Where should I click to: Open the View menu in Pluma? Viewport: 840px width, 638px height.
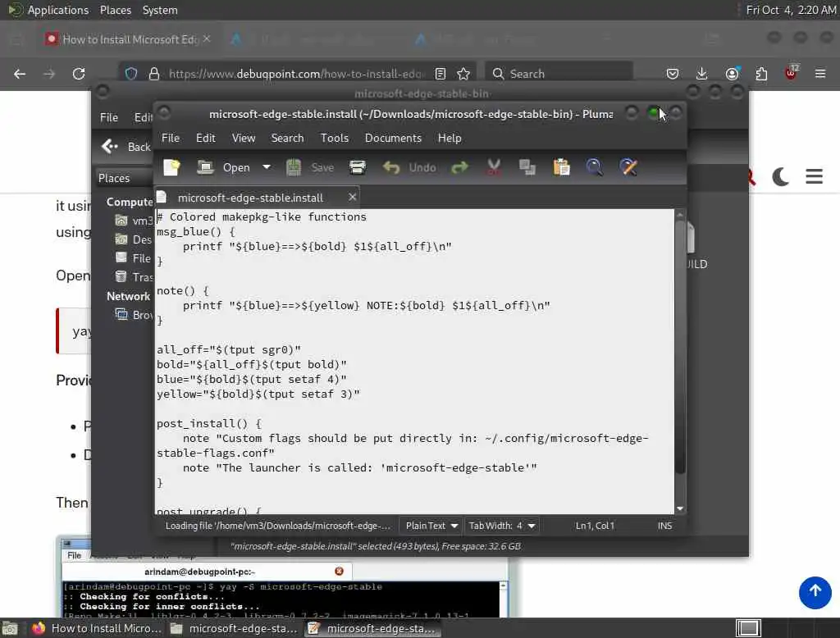click(243, 139)
